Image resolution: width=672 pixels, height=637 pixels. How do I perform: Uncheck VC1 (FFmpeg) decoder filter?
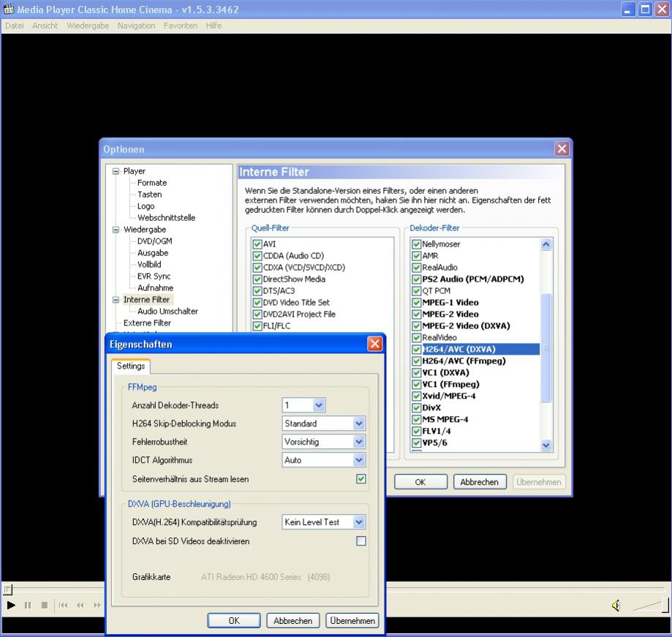[416, 385]
